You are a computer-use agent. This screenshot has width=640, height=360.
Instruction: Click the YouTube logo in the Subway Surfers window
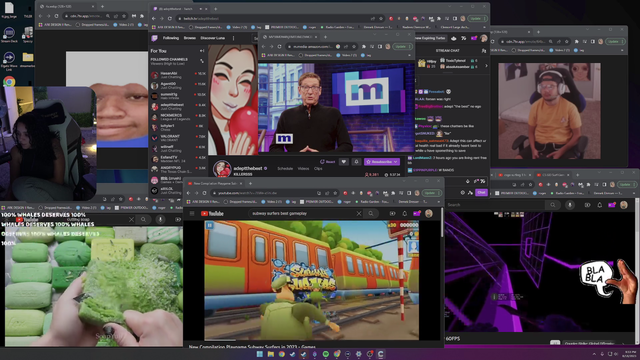[212, 213]
